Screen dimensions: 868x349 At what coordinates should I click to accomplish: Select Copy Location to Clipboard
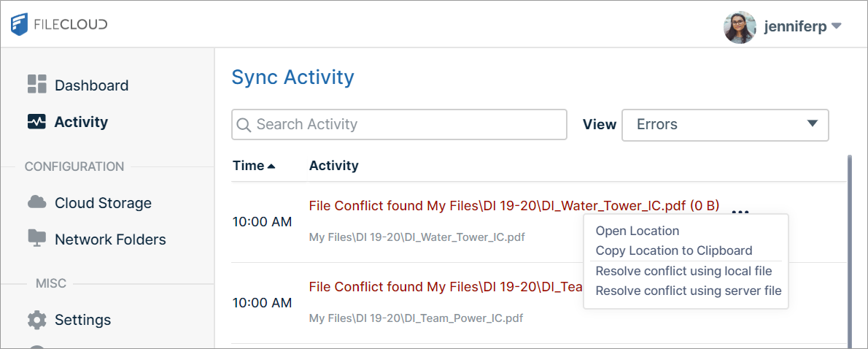673,250
